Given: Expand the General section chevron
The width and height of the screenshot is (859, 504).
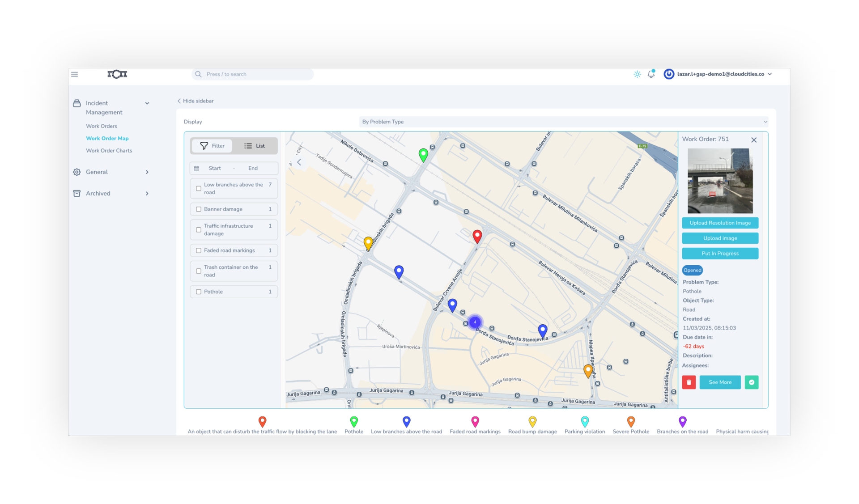Looking at the screenshot, I should click(147, 172).
